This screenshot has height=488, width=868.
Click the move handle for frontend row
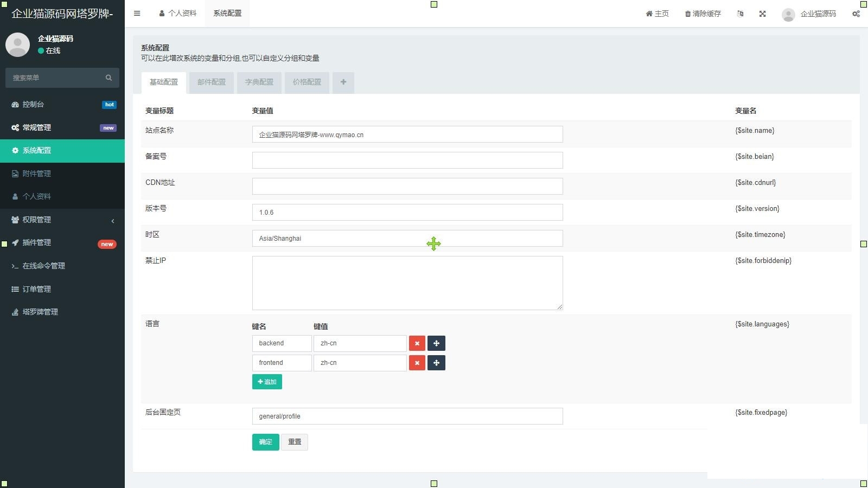(x=436, y=363)
